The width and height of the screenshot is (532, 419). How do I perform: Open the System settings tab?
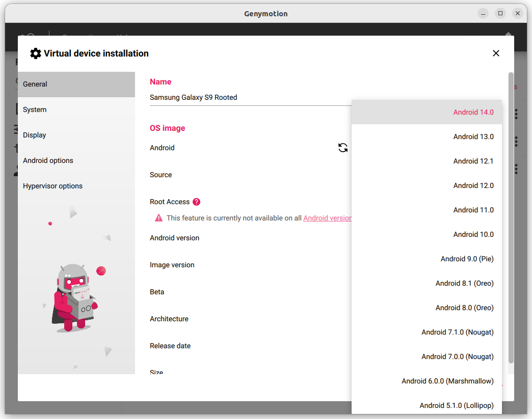click(x=35, y=110)
